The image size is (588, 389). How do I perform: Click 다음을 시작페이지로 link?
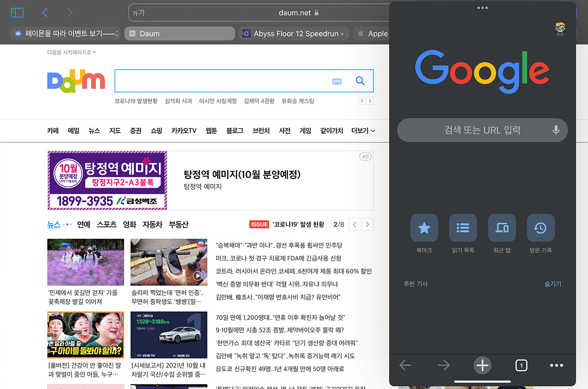(71, 52)
